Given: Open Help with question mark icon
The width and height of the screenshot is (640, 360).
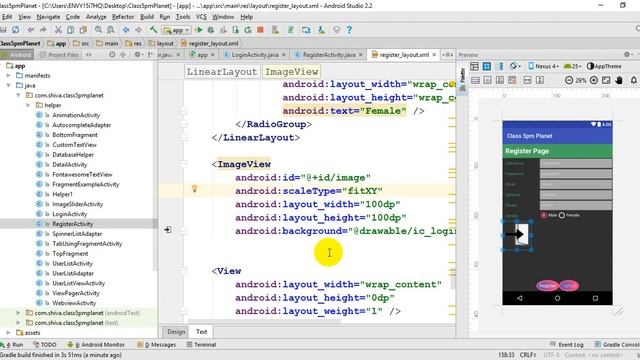Looking at the screenshot, I should 349,30.
